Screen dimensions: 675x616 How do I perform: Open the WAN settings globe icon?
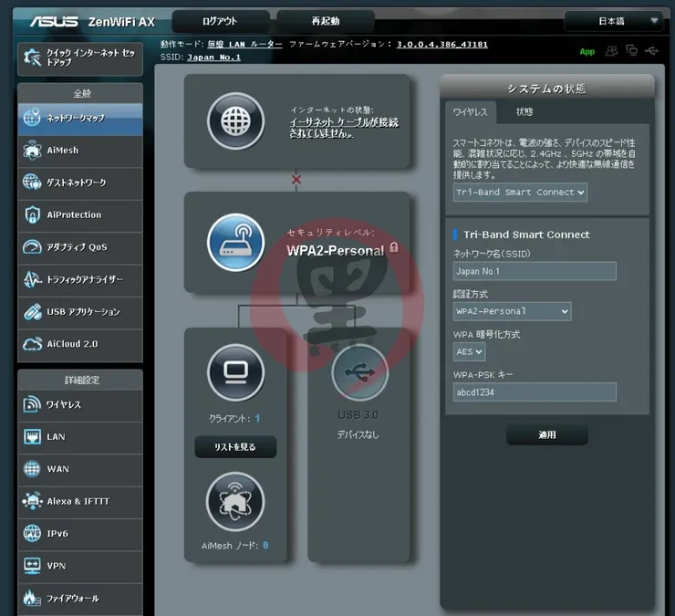pos(32,469)
